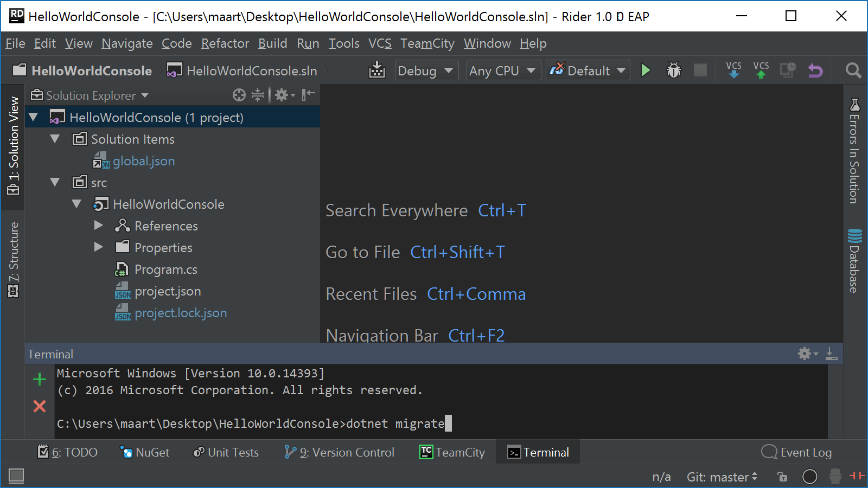
Task: Open the Build menu
Action: click(272, 43)
